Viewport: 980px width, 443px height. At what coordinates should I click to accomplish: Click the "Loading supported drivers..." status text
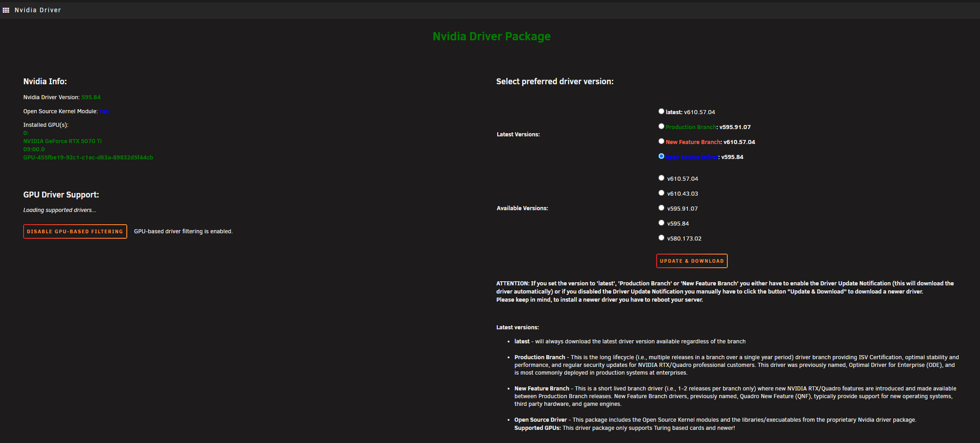coord(60,210)
